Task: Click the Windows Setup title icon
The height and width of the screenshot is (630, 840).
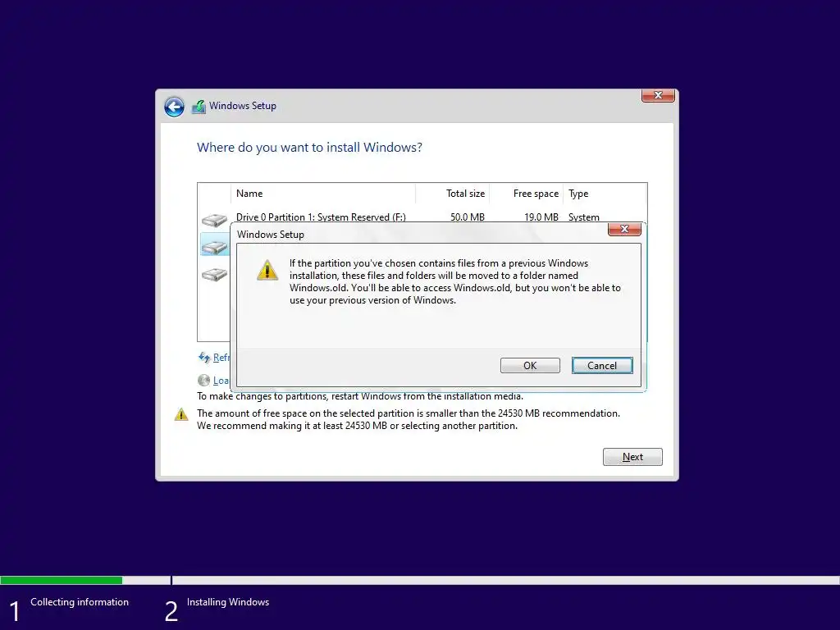Action: click(199, 107)
